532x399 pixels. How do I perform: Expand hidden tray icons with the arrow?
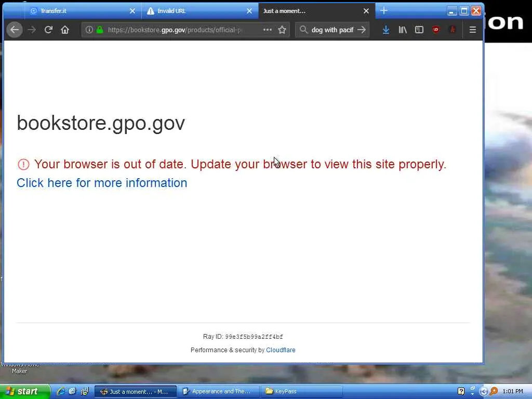pyautogui.click(x=484, y=392)
